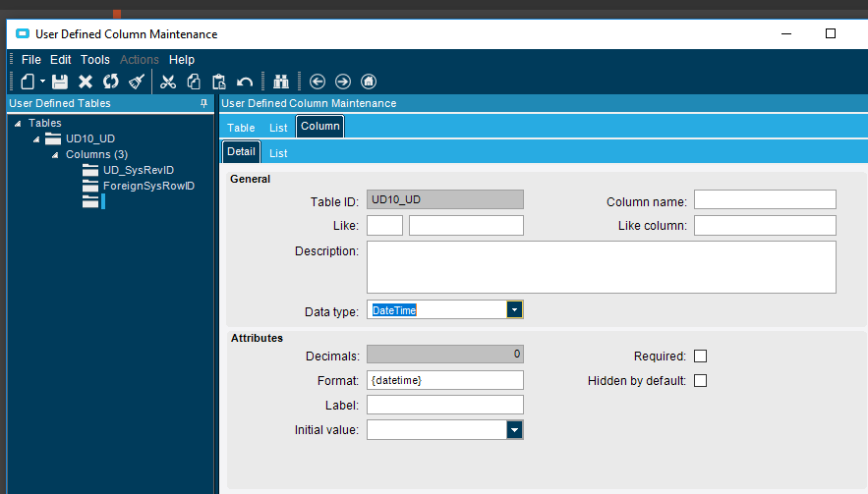Image resolution: width=868 pixels, height=494 pixels.
Task: Switch to the top-level List tab
Action: 278,128
